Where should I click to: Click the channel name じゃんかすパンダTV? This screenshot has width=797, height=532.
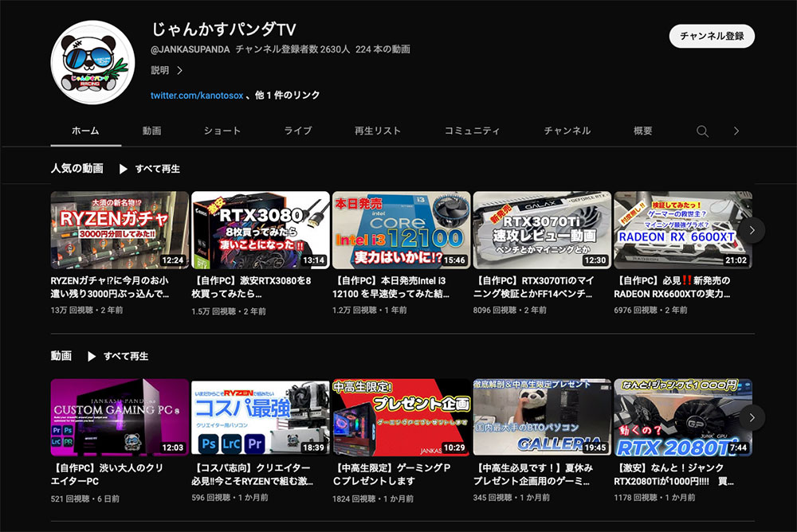pos(224,29)
